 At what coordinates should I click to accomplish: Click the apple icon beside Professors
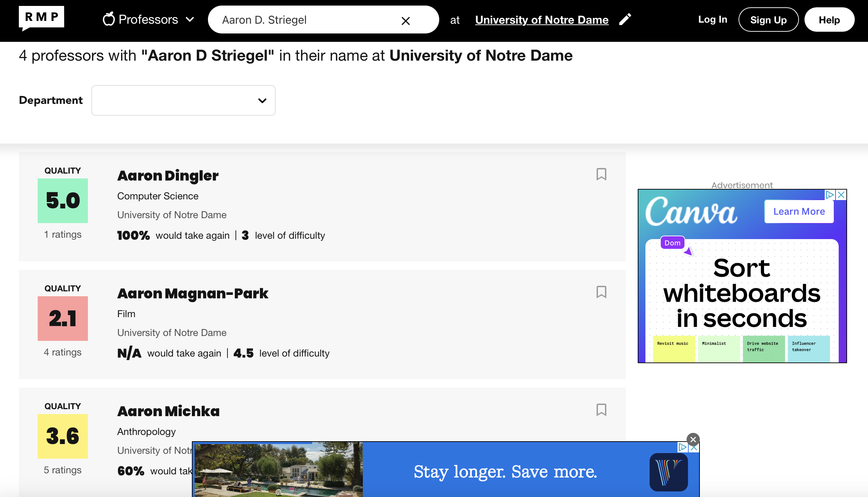pos(108,19)
